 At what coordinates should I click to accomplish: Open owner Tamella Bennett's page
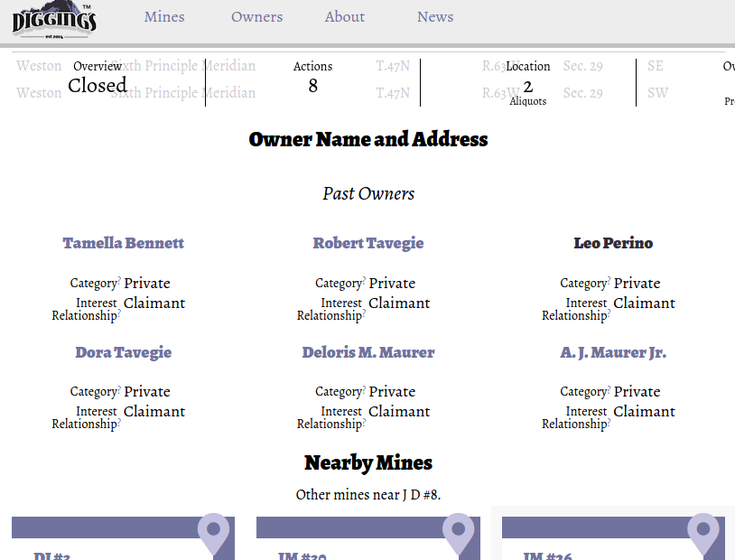pyautogui.click(x=124, y=243)
